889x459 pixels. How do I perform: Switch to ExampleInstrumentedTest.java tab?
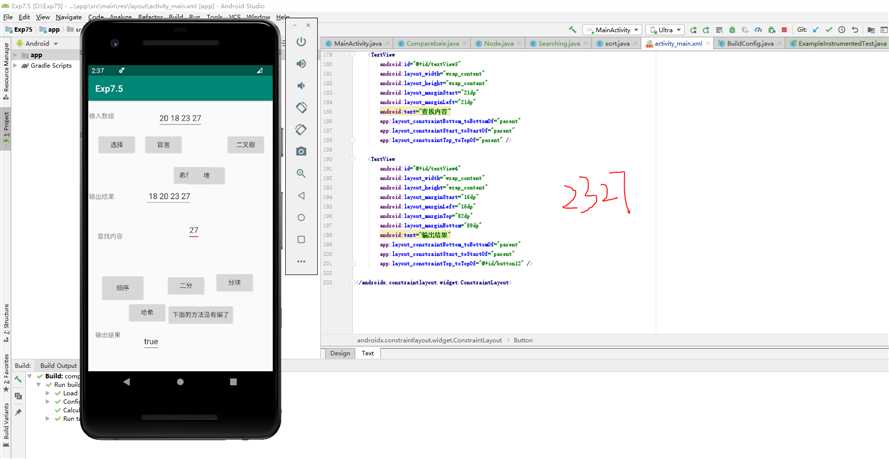point(837,44)
